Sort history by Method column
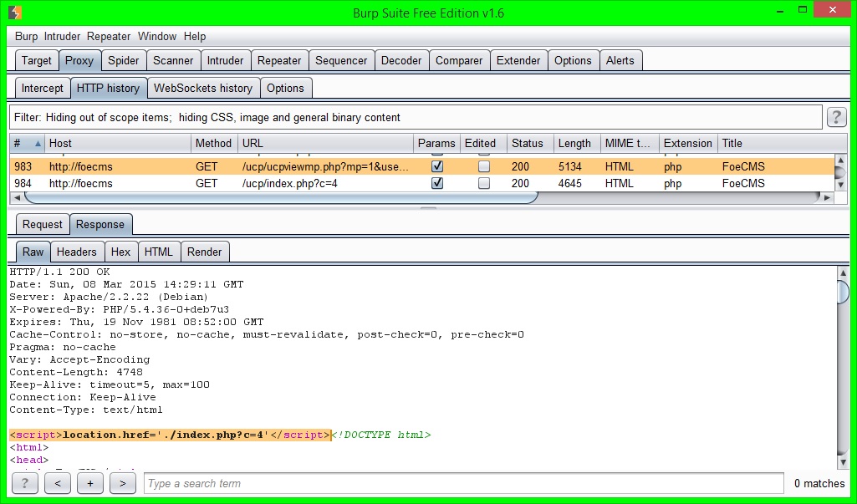 click(x=214, y=143)
